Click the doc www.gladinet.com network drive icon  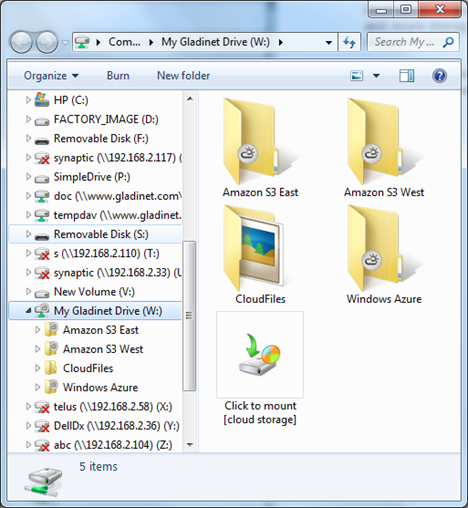[42, 196]
